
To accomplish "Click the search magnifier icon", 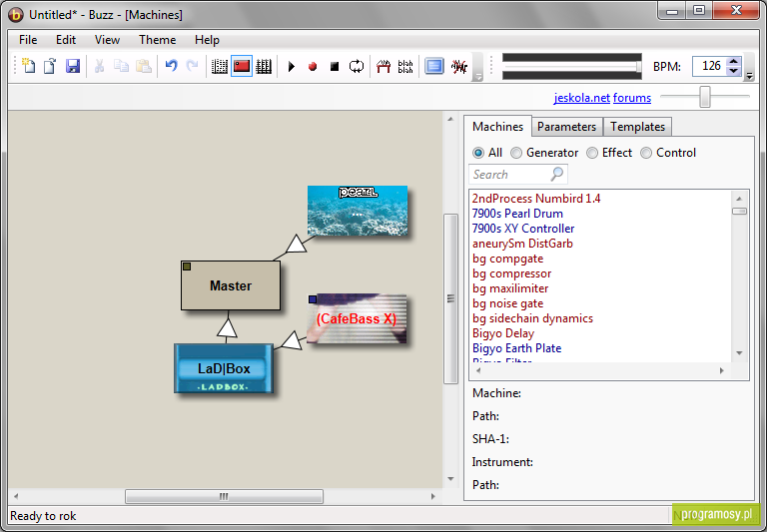I will click(x=557, y=174).
